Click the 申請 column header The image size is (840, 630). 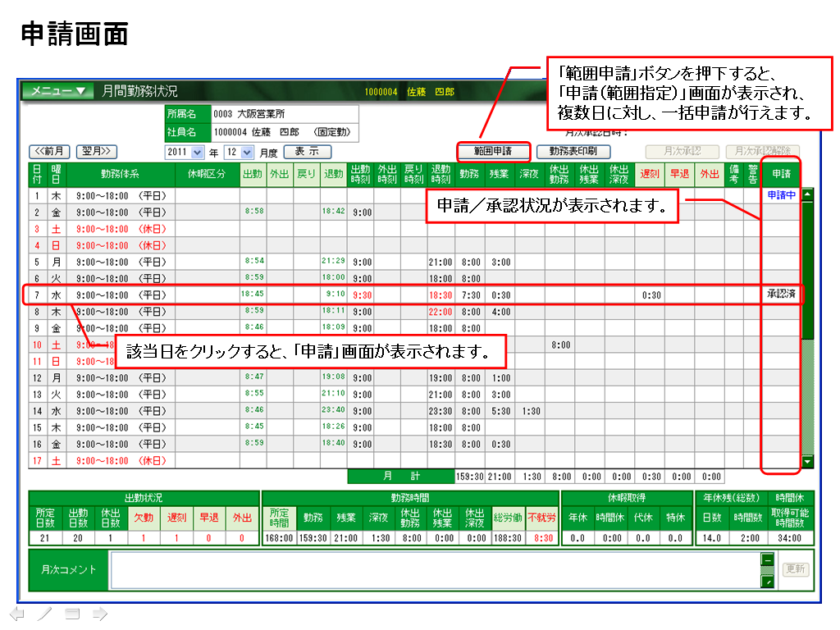tap(781, 175)
